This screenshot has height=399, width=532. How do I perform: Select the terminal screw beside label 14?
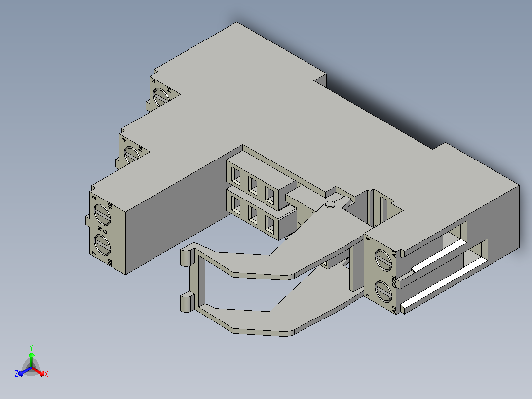[132, 155]
